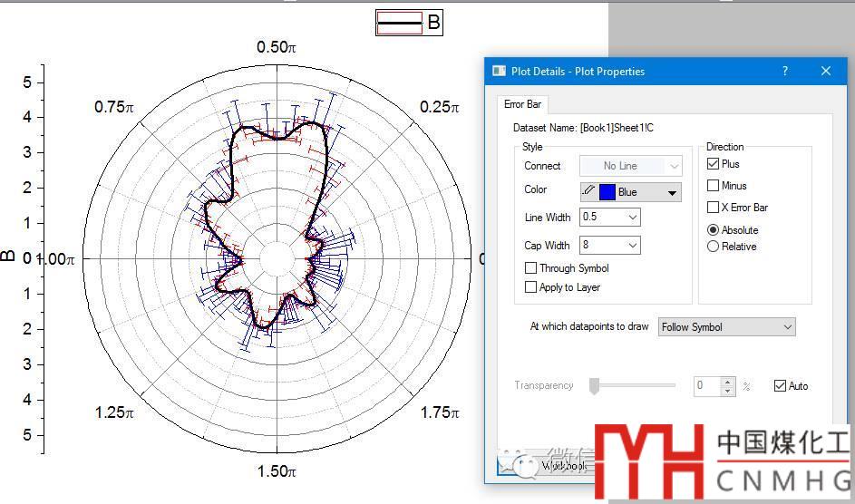Select the Relative radio button
The image size is (855, 504).
point(713,247)
